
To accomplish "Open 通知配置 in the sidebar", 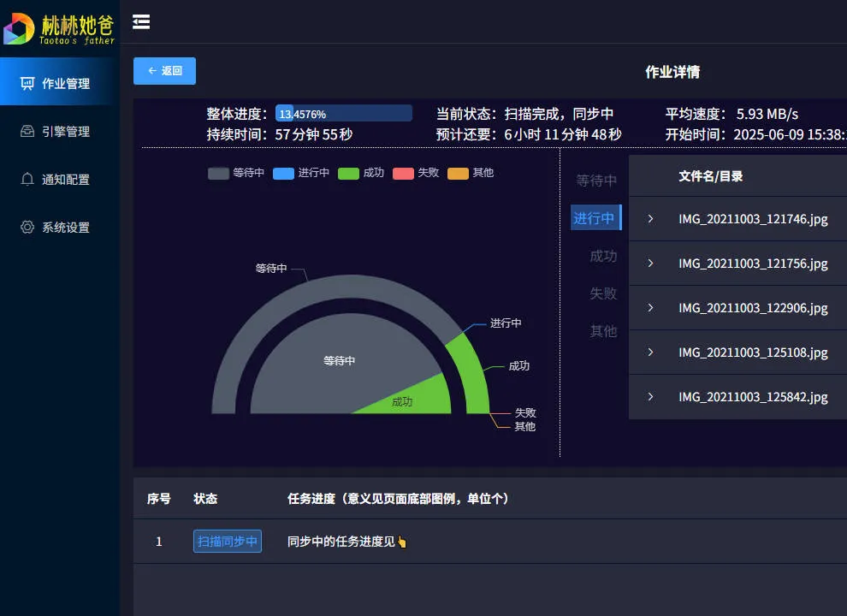I will [65, 180].
